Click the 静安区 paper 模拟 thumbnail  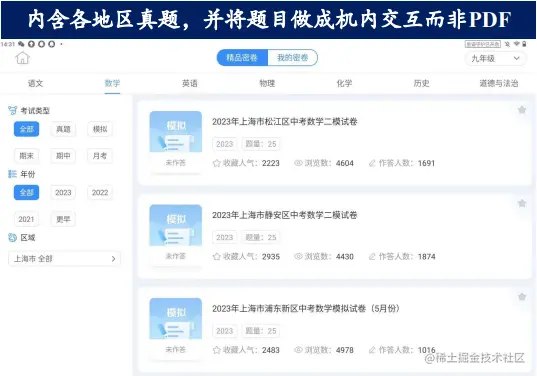coord(176,225)
